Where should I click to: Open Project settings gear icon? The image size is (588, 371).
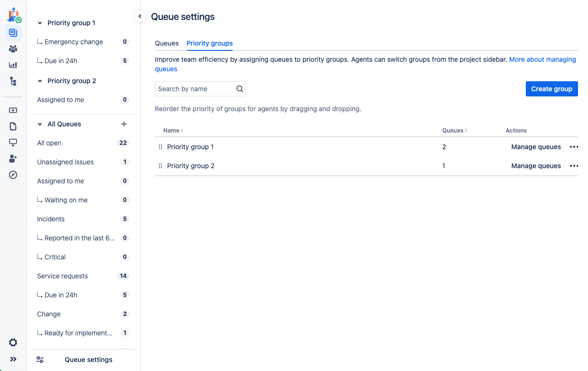tap(13, 342)
